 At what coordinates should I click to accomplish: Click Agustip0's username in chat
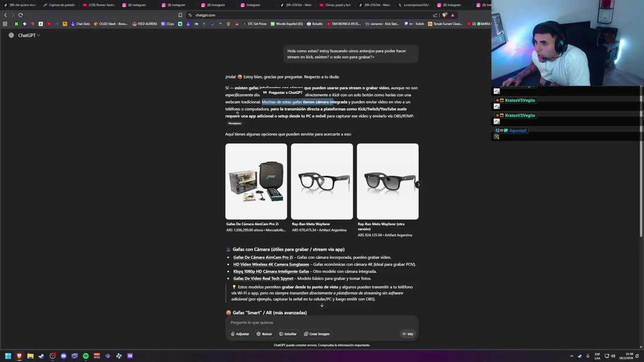pos(518,131)
